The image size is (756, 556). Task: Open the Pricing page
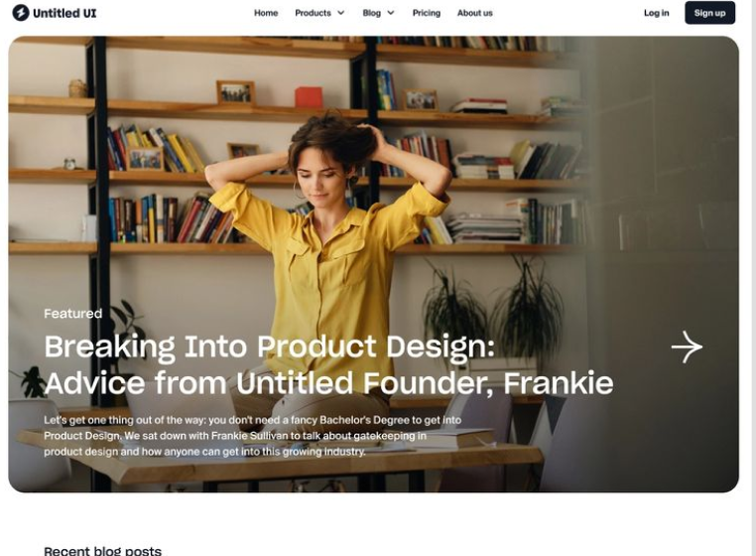pos(427,13)
